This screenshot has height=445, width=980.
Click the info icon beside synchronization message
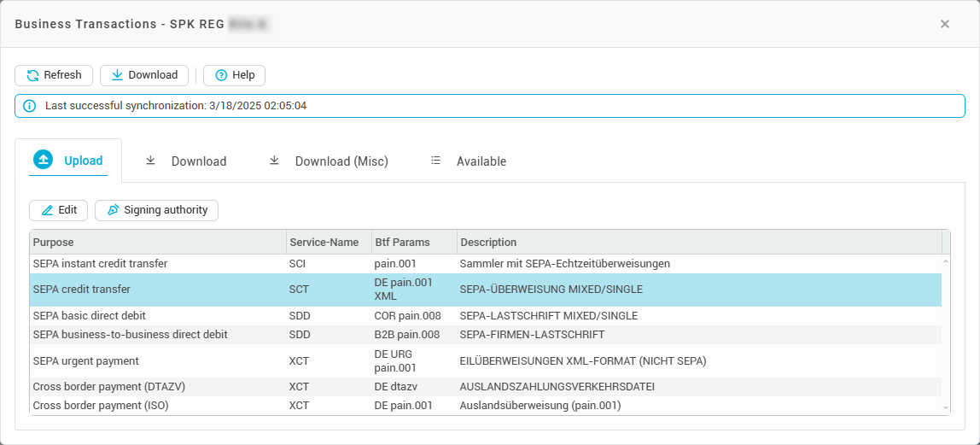29,106
